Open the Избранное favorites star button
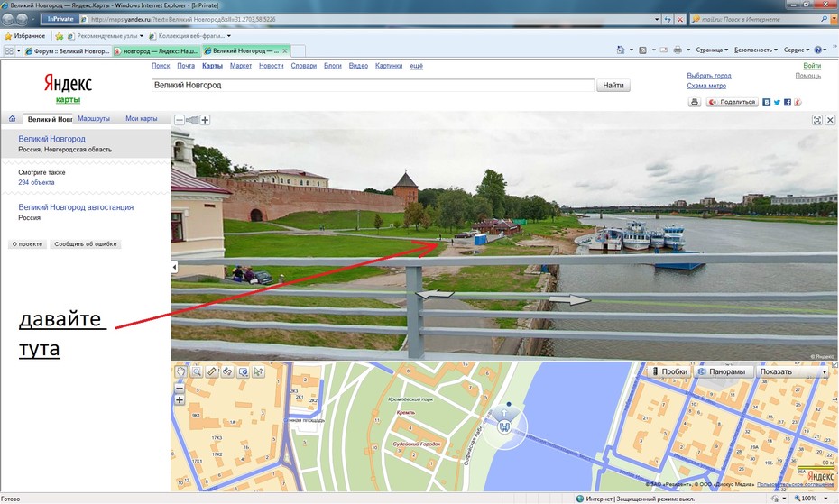839x504 pixels. (x=24, y=36)
